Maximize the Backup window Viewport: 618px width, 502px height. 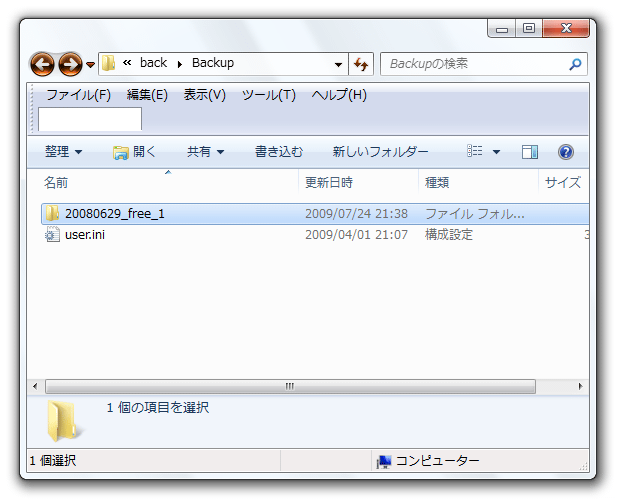(x=529, y=28)
